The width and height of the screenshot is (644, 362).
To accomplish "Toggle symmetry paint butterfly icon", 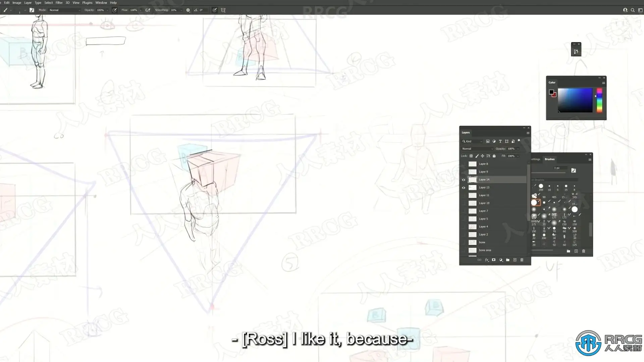I will pyautogui.click(x=223, y=10).
